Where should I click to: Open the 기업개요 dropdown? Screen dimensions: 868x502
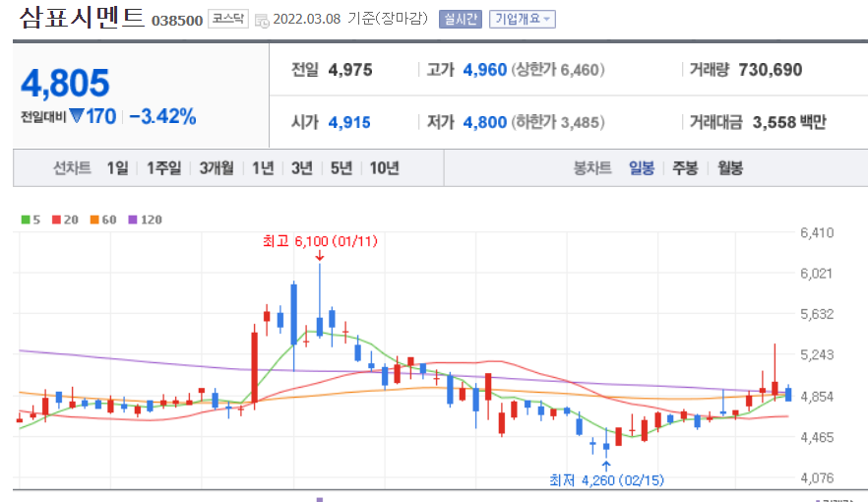[x=522, y=20]
